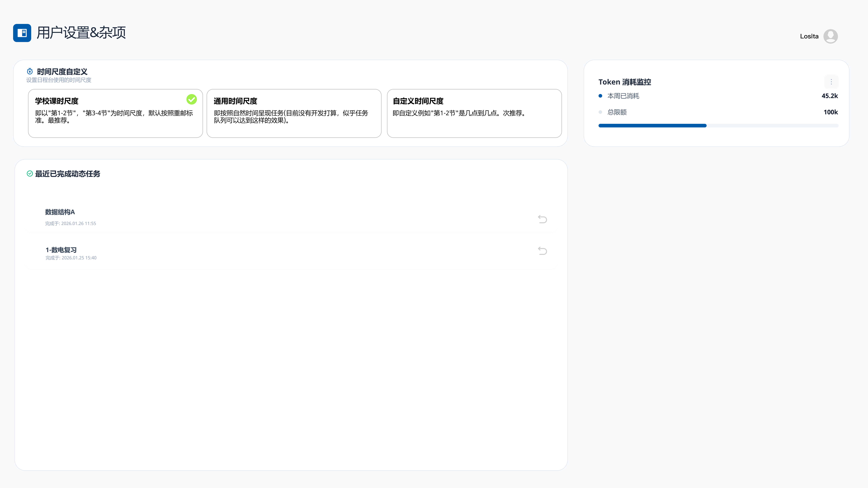Click the 总限额 label
The image size is (868, 488).
pos(617,112)
